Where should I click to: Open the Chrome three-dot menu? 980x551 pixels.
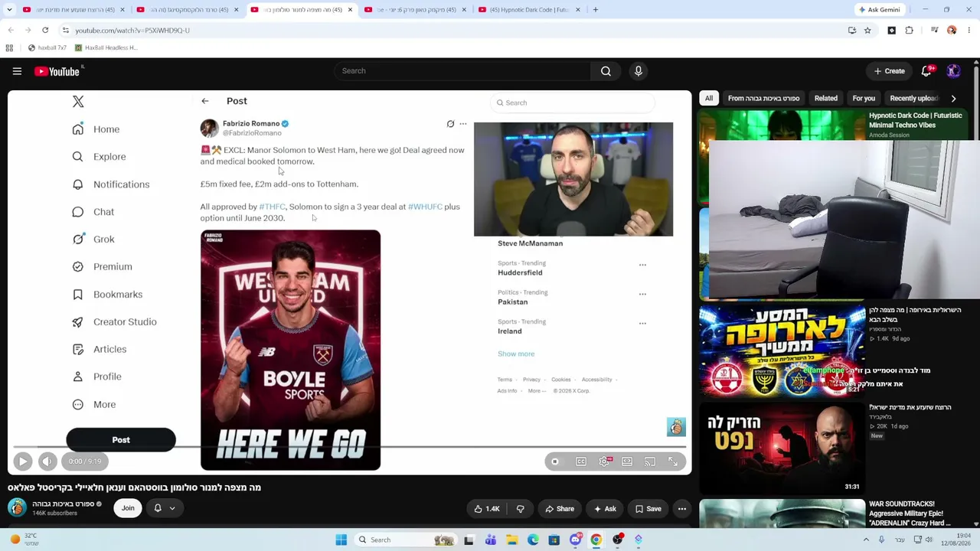pyautogui.click(x=969, y=31)
